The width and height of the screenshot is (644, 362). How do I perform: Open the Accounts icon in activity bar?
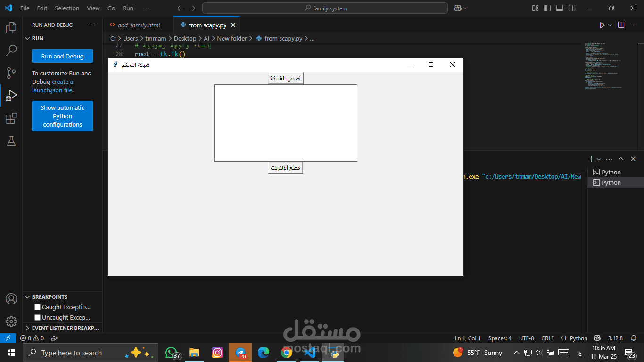11,299
